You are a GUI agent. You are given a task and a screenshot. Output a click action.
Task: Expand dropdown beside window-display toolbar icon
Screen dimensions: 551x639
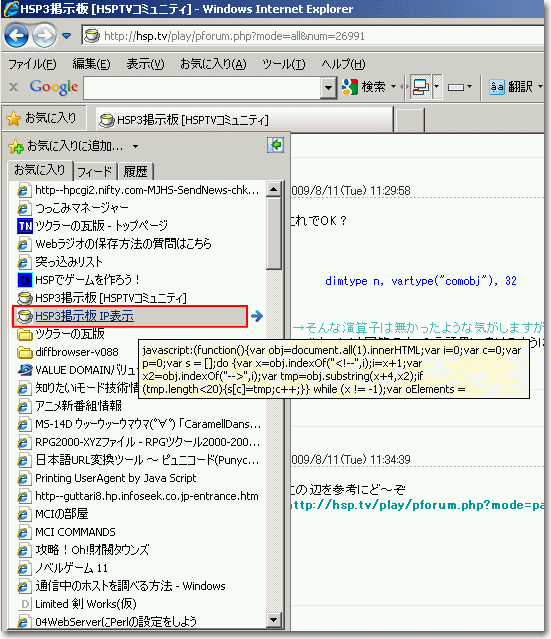[x=436, y=87]
